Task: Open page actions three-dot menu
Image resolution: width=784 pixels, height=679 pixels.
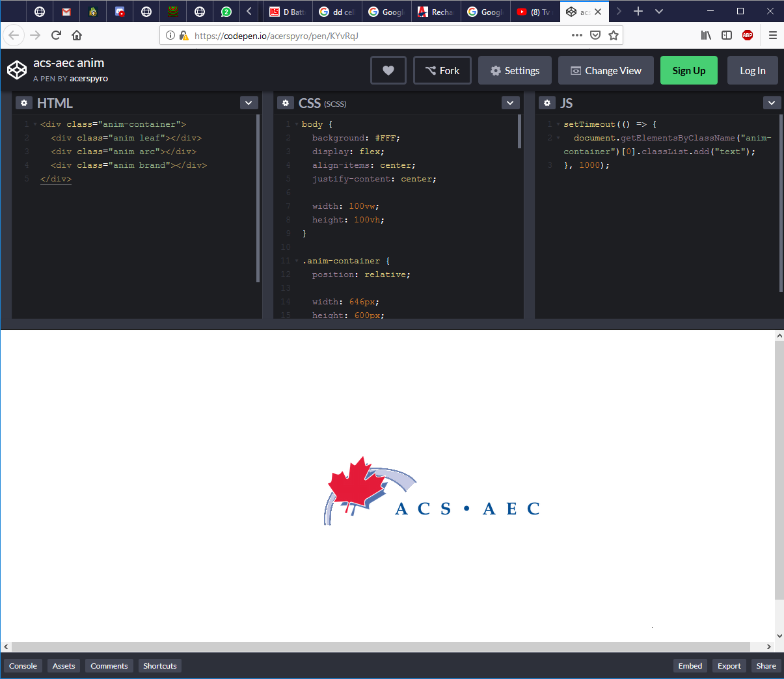Action: [577, 35]
